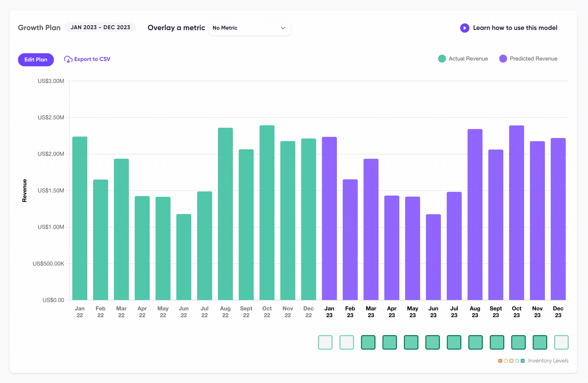
Task: Click the cloud download export icon
Action: click(68, 59)
